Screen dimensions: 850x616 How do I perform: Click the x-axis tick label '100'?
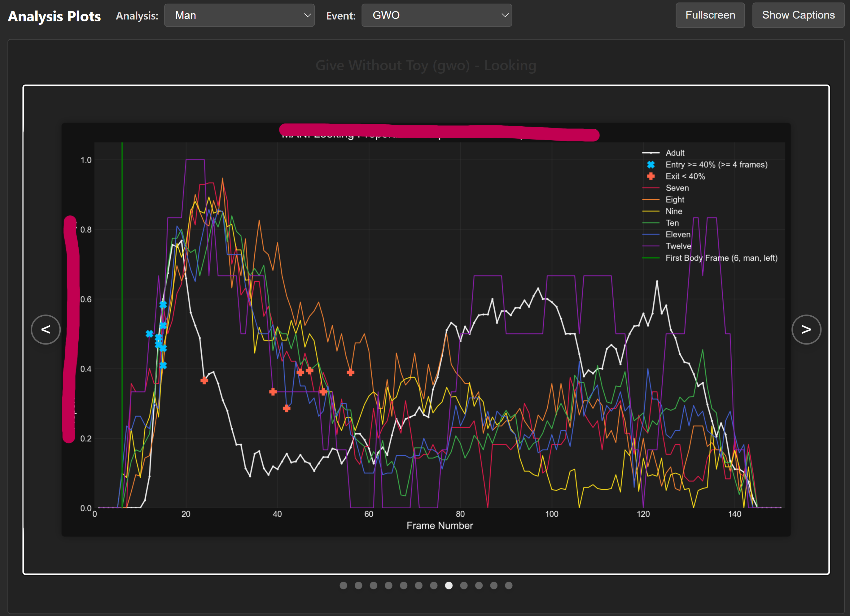(x=552, y=514)
